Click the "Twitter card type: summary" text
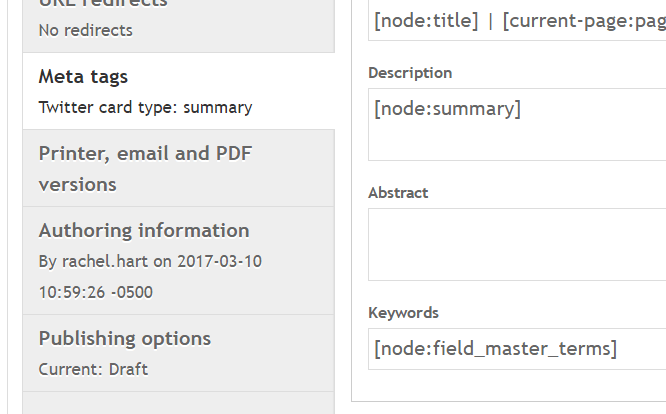This screenshot has width=666, height=414. [x=145, y=107]
